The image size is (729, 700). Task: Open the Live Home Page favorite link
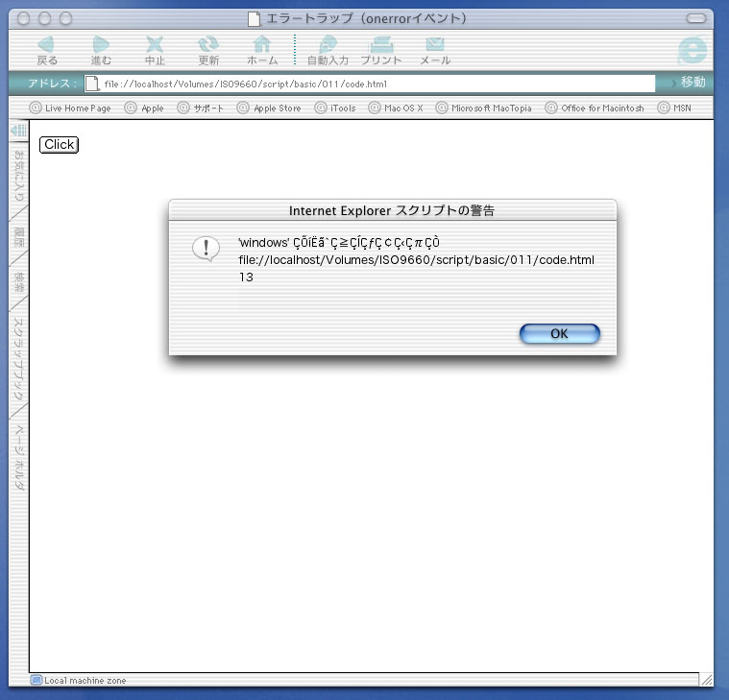click(x=70, y=108)
